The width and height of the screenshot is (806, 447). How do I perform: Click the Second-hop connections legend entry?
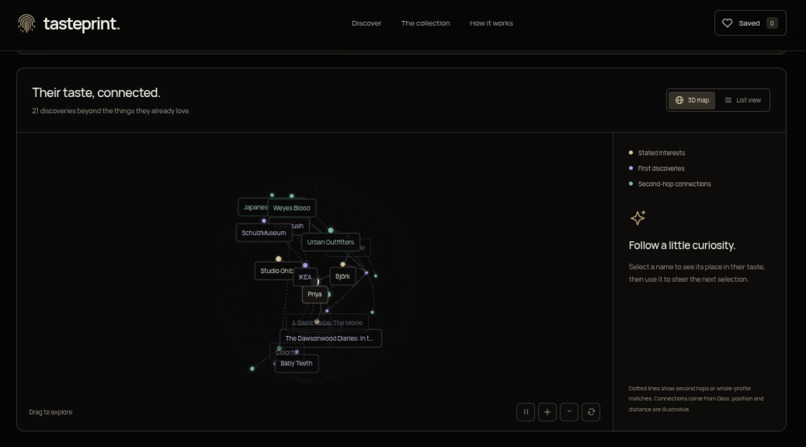pos(670,183)
